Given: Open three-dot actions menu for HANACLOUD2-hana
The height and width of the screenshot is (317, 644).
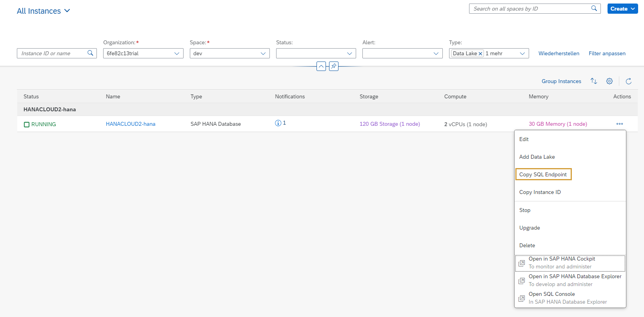Looking at the screenshot, I should coord(620,124).
